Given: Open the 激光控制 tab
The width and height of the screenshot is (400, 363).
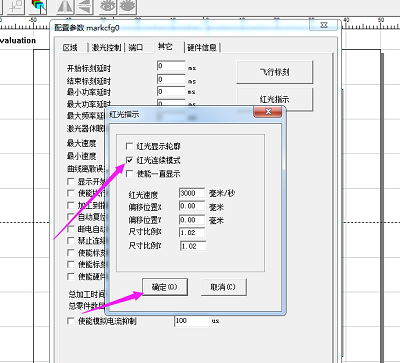Looking at the screenshot, I should coord(106,48).
